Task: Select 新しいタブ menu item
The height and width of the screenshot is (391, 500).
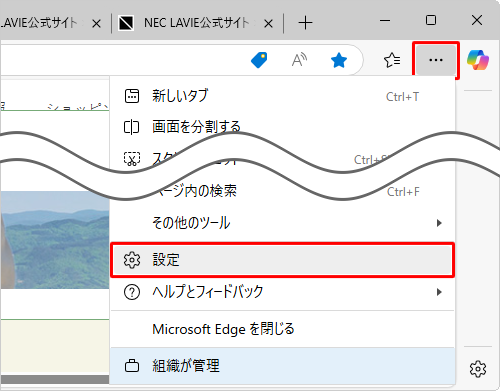Action: click(x=282, y=96)
